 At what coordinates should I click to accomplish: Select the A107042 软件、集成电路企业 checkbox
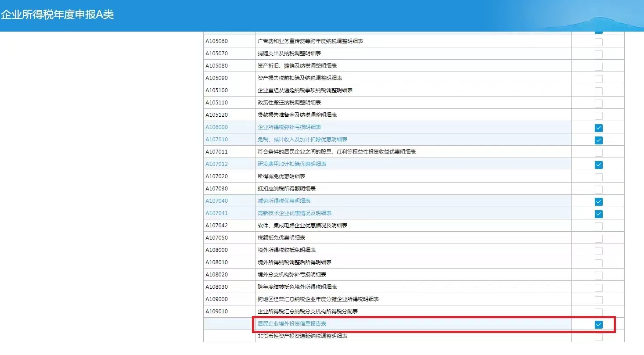coord(598,226)
